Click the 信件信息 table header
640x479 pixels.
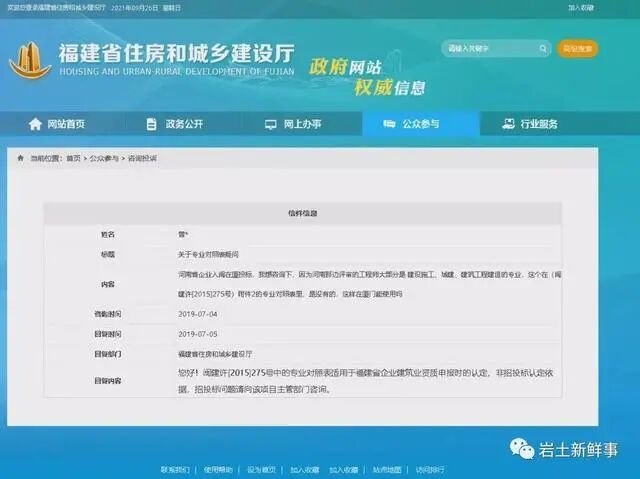coord(302,213)
